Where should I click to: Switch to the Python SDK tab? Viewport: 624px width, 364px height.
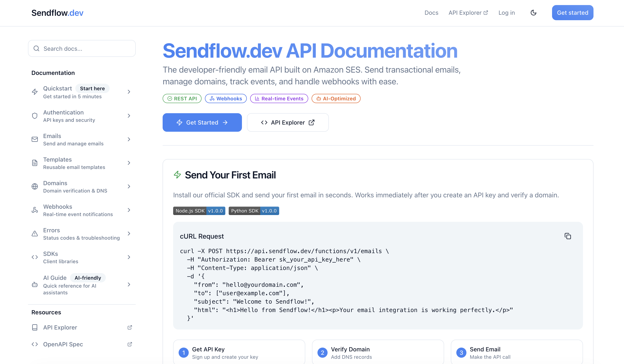coord(254,211)
